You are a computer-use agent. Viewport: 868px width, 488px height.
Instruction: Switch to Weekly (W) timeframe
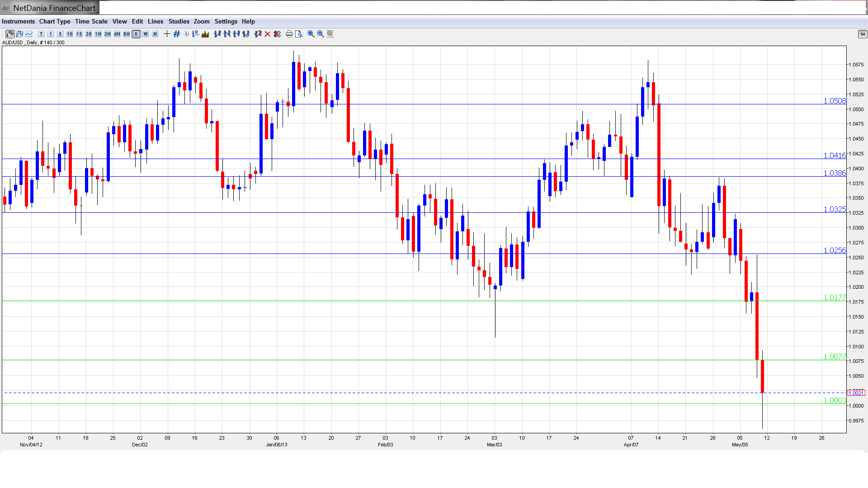146,34
